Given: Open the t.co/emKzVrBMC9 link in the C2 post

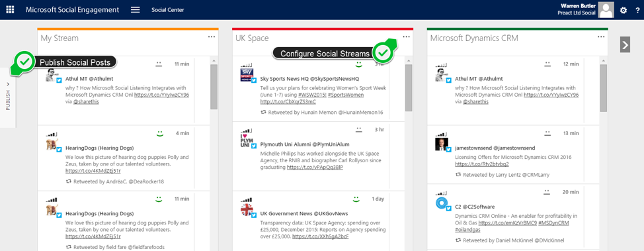Looking at the screenshot, I should point(508,223).
